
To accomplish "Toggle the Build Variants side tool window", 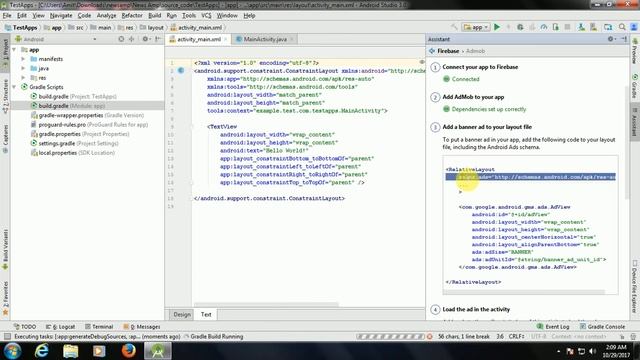I will coord(5,249).
